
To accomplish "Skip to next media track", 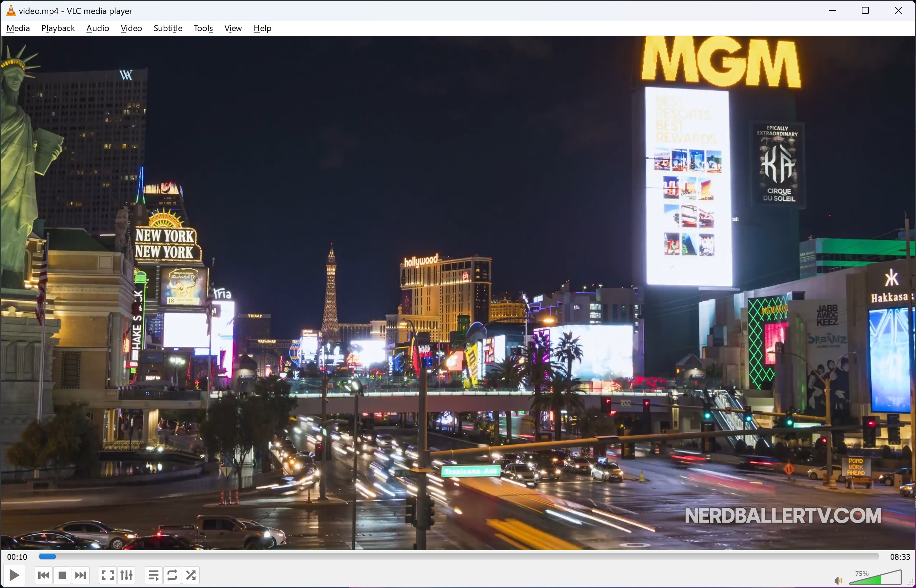I will (x=81, y=575).
